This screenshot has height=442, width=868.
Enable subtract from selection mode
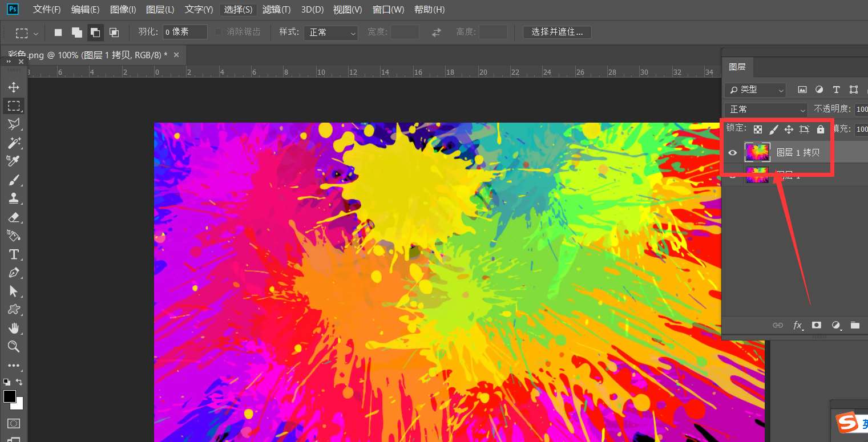pos(95,33)
